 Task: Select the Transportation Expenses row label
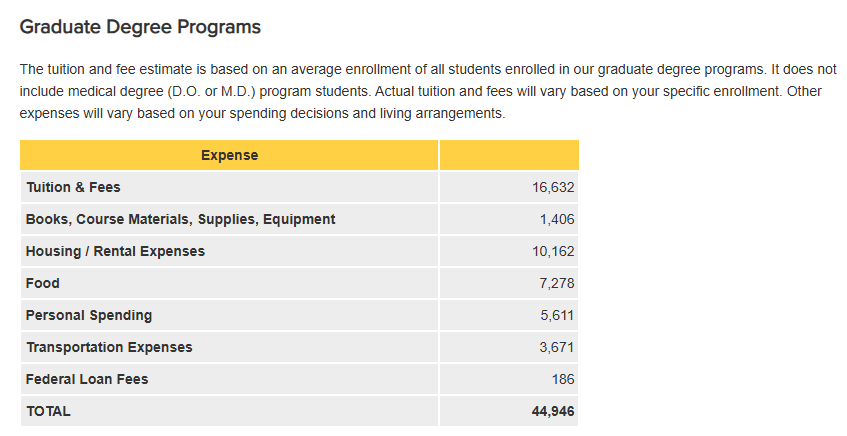[x=109, y=347]
